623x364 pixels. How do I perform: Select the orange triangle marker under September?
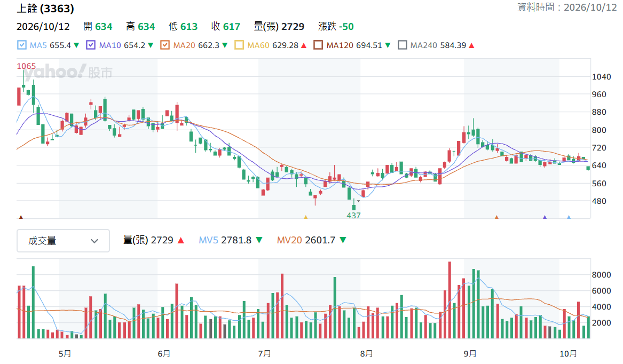click(496, 217)
